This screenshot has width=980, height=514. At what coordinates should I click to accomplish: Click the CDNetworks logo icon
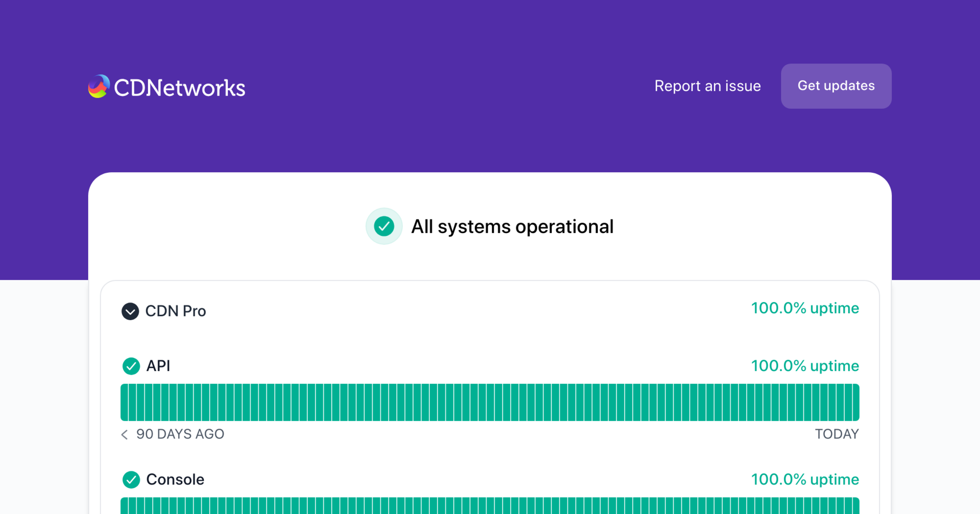pos(99,86)
